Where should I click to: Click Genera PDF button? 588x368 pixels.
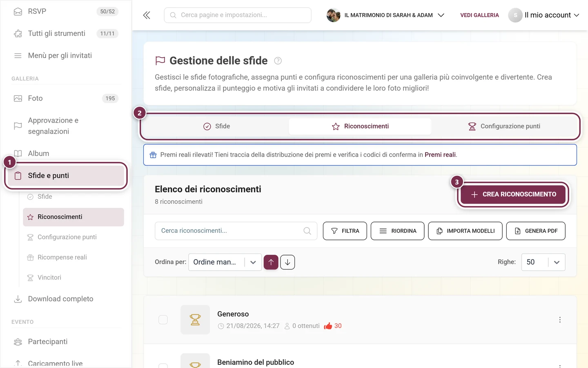(536, 231)
